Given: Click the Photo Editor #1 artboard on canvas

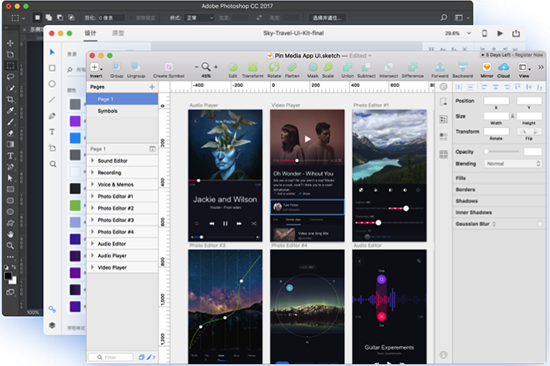Looking at the screenshot, I should pyautogui.click(x=389, y=175).
